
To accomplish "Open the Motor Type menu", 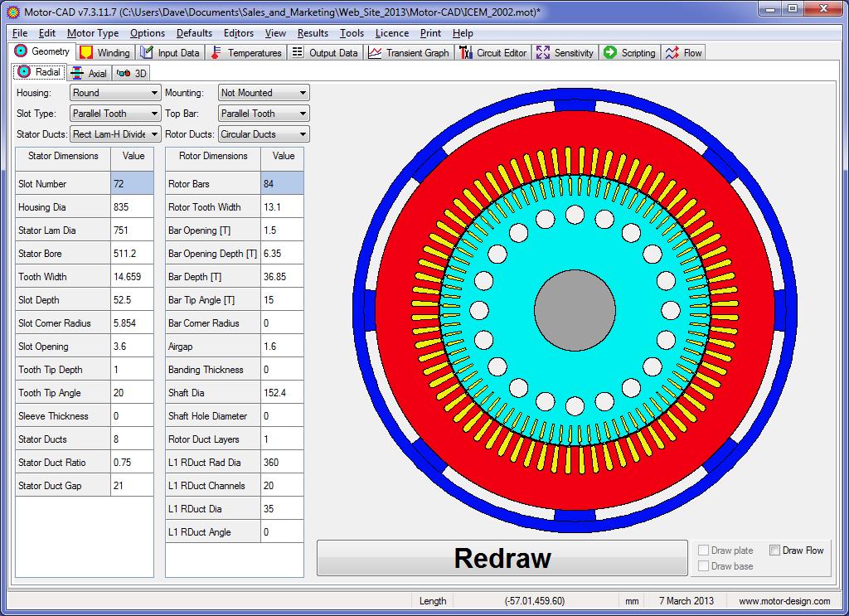I will pos(92,33).
